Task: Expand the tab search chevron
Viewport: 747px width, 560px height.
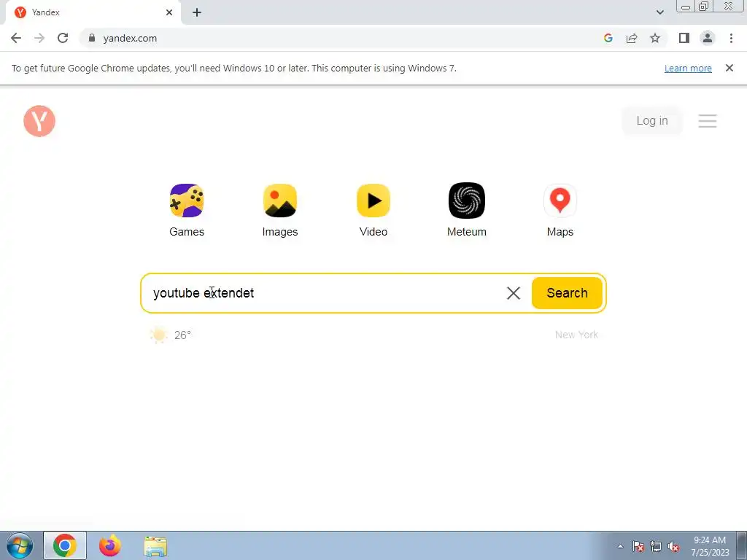Action: click(x=659, y=12)
